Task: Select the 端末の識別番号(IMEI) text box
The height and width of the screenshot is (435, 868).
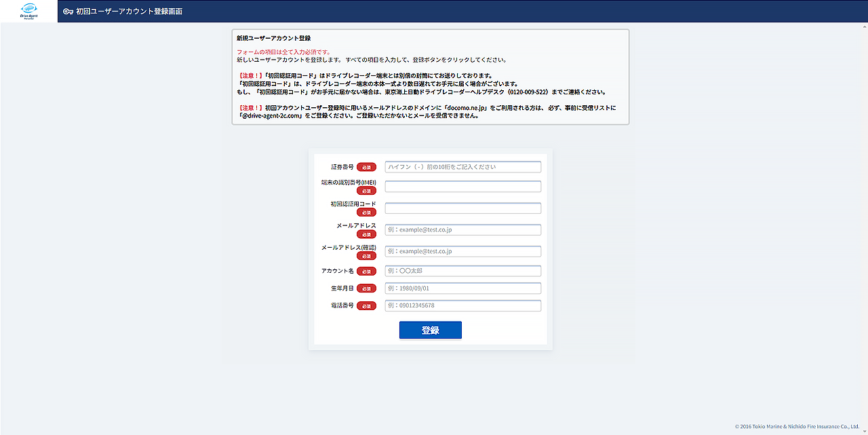Action: click(462, 187)
